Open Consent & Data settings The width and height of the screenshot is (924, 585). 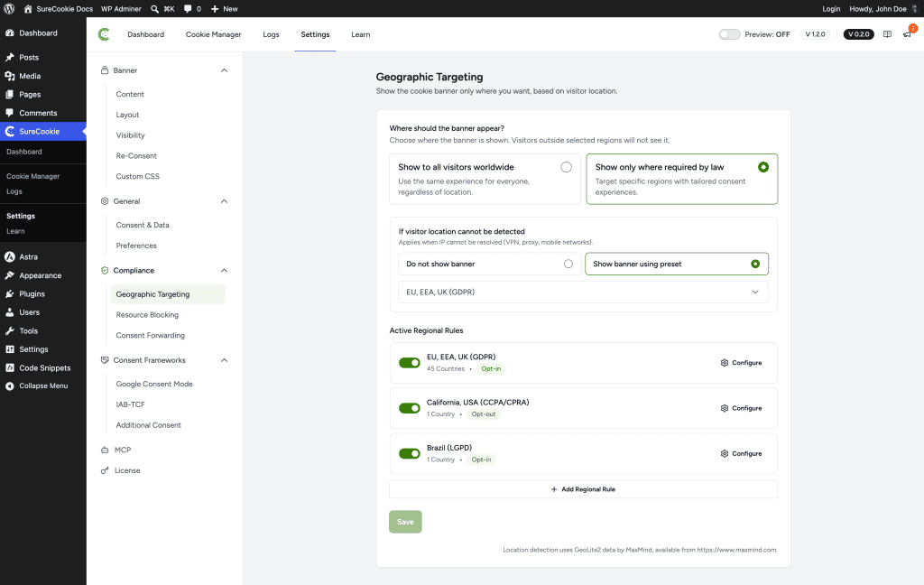pos(143,226)
